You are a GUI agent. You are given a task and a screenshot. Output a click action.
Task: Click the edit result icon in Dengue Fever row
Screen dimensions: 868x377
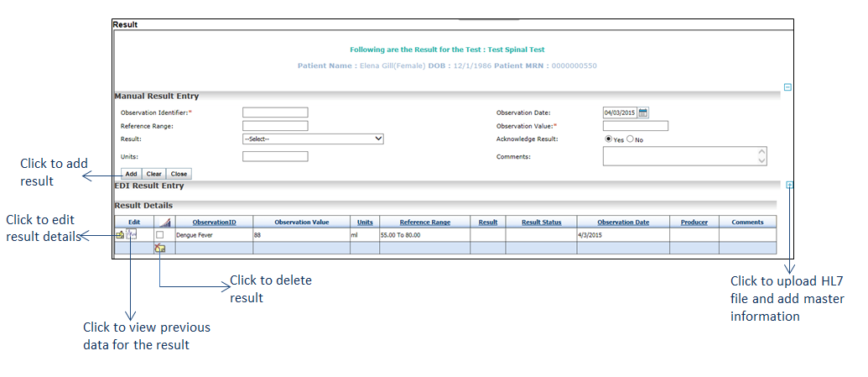[x=120, y=235]
